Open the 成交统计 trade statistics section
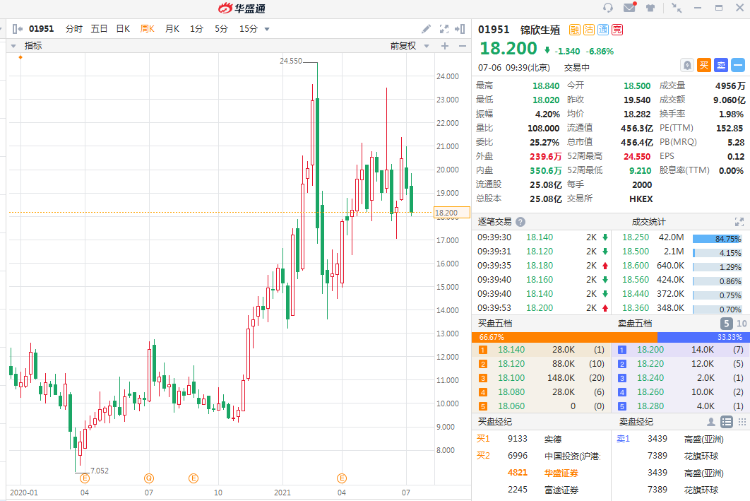The width and height of the screenshot is (750, 501). point(649,222)
